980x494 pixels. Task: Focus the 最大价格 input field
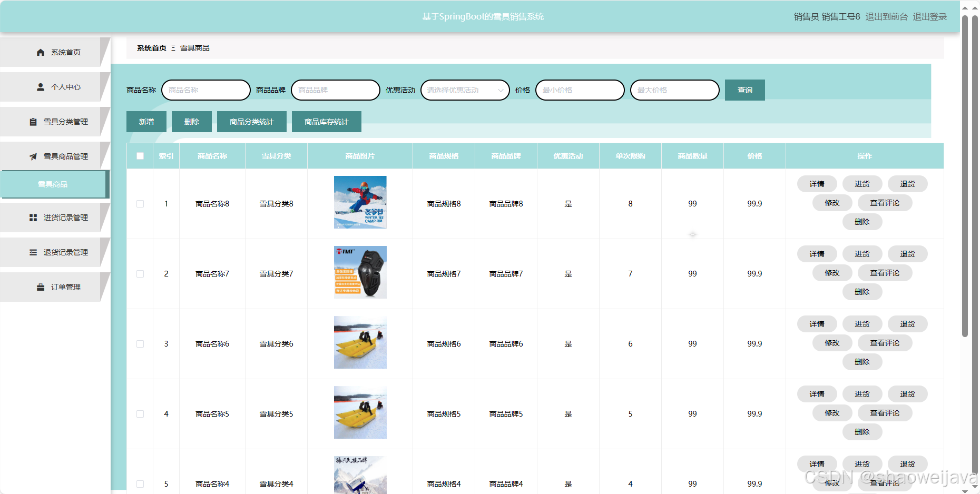[675, 90]
